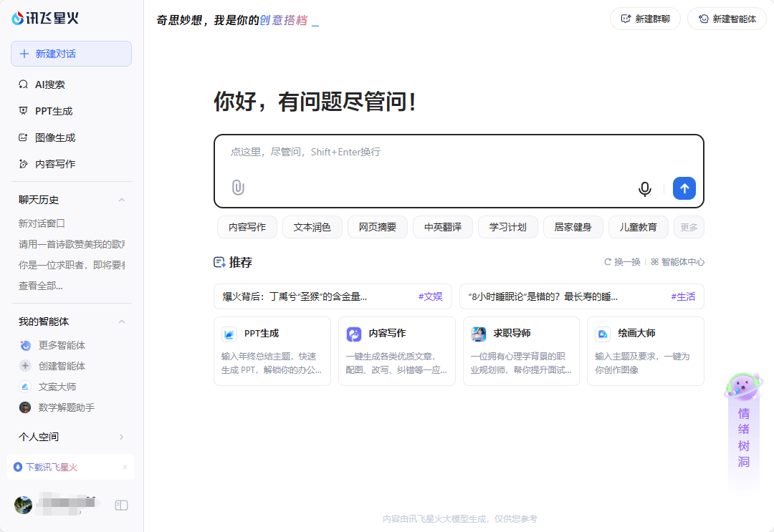Screen dimensions: 774x532
Task: Select the 居家健身 quick chip
Action: [x=573, y=227]
